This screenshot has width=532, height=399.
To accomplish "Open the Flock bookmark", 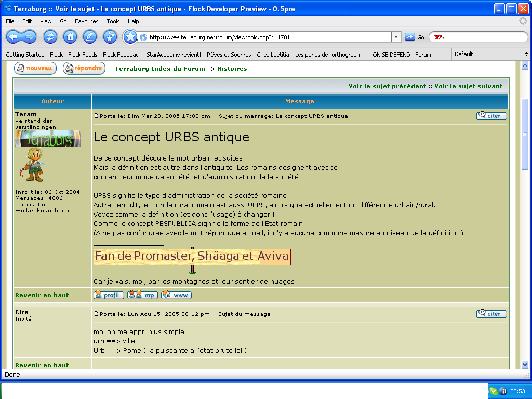I will [x=56, y=55].
